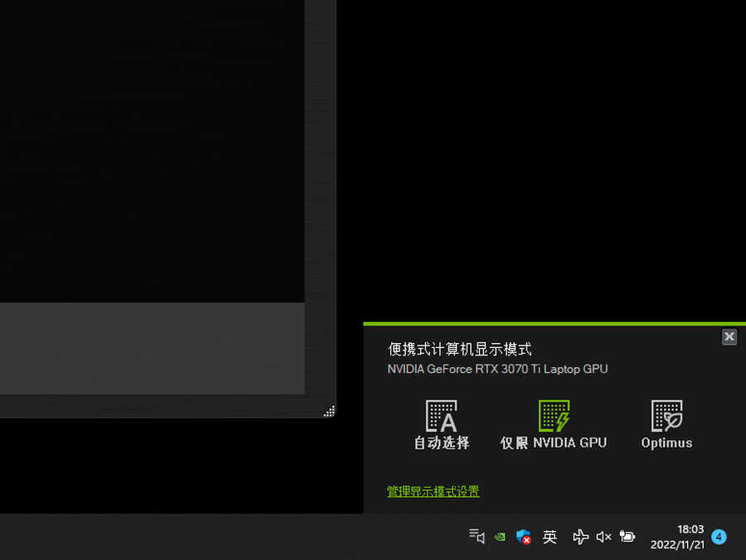Click the window resize grip corner

(x=329, y=411)
